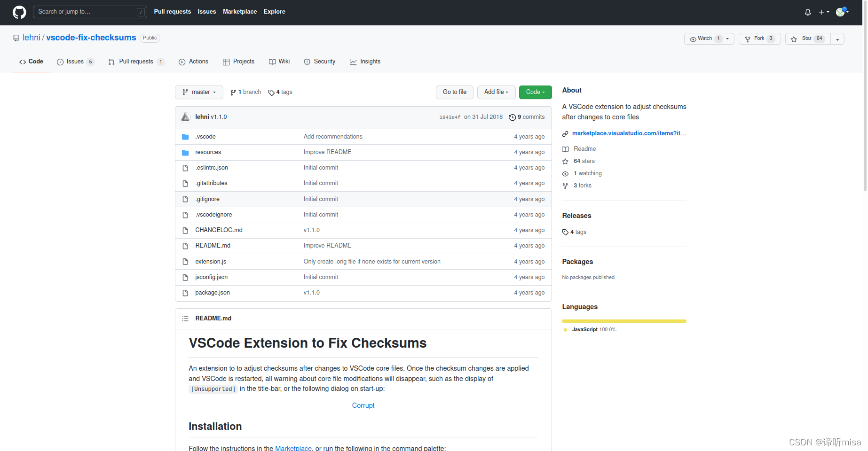The width and height of the screenshot is (868, 451).
Task: View the 1 branch link
Action: pos(246,92)
